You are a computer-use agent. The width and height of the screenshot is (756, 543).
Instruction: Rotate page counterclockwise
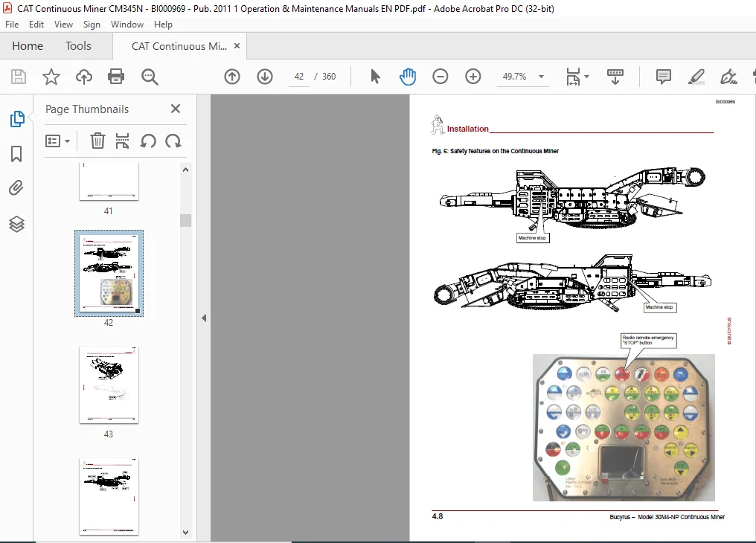point(148,141)
